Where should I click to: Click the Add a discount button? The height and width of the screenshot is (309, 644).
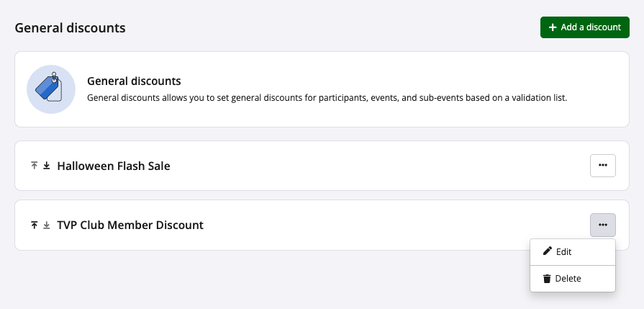(x=584, y=27)
